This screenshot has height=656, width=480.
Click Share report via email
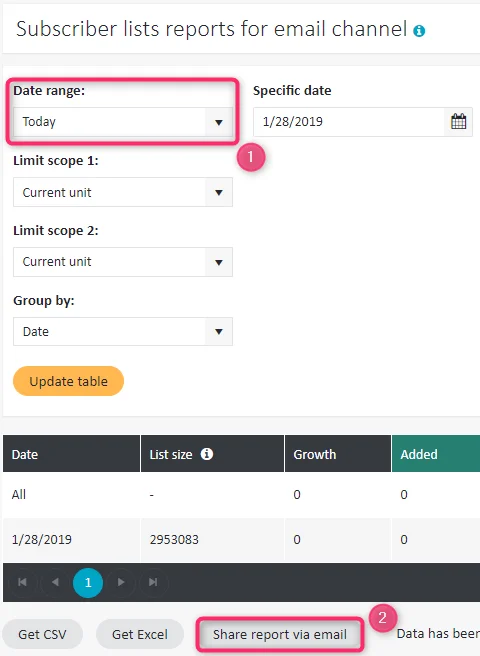[x=280, y=635]
